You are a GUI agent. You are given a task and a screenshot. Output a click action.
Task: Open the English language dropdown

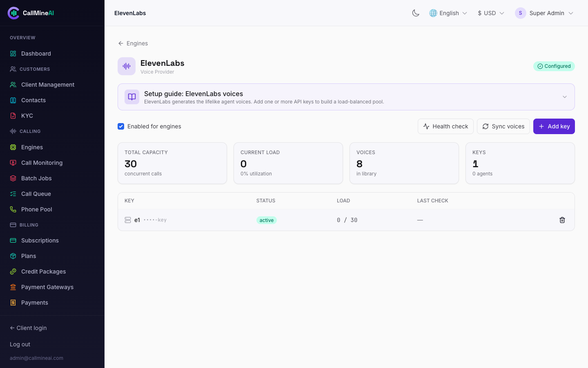(448, 13)
